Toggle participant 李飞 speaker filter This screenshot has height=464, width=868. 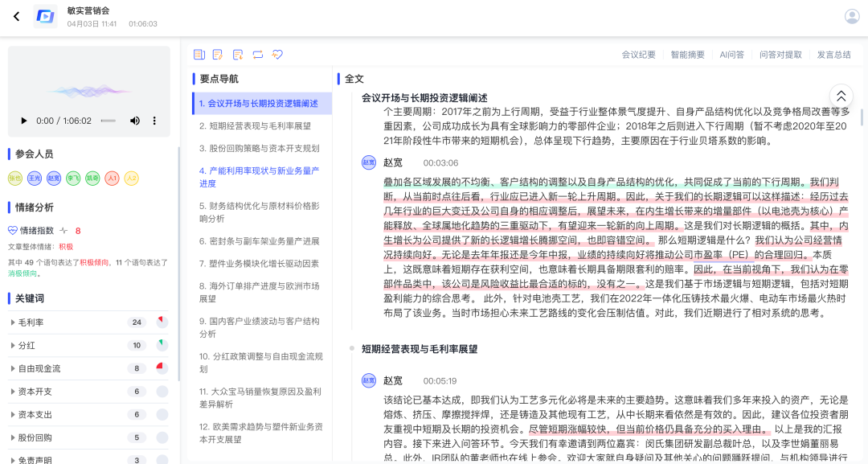73,179
